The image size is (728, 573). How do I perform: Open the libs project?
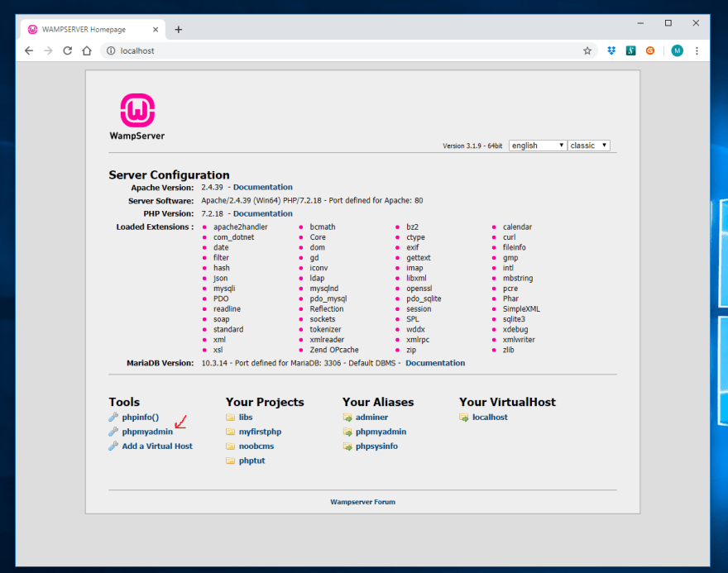(x=246, y=417)
